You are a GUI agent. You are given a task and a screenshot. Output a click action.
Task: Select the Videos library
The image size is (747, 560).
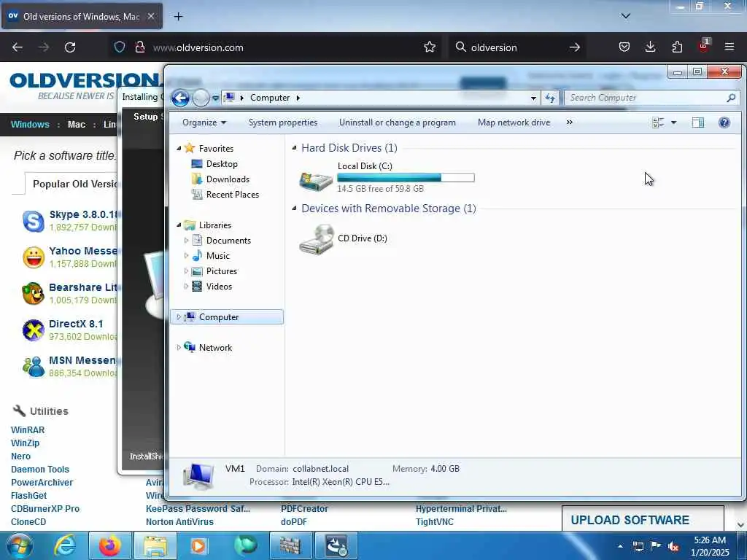pos(219,286)
